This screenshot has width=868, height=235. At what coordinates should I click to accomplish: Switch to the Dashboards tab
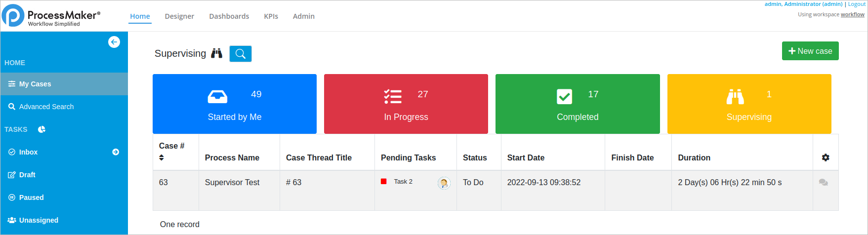click(x=229, y=16)
